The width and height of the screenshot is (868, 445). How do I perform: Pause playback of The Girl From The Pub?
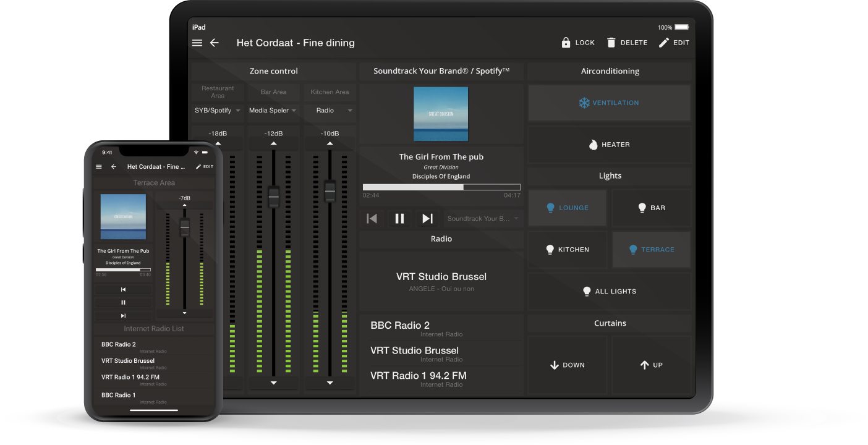point(399,218)
